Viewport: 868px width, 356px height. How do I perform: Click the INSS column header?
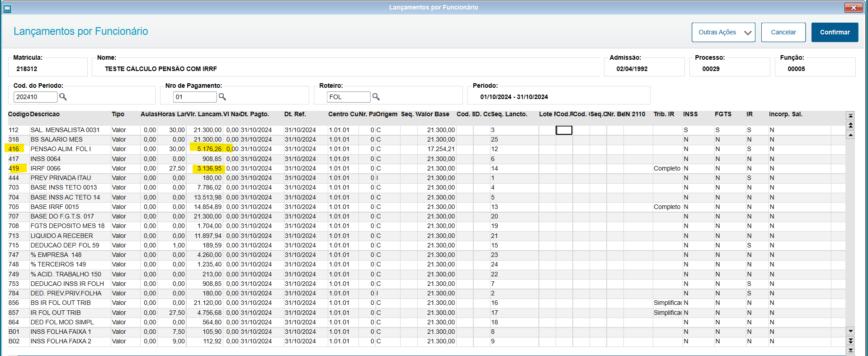[690, 114]
